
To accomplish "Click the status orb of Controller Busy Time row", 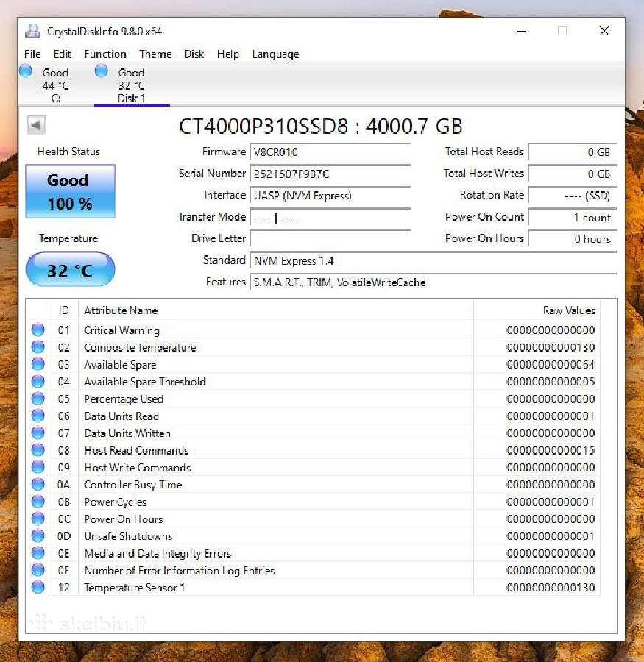I will pos(38,484).
